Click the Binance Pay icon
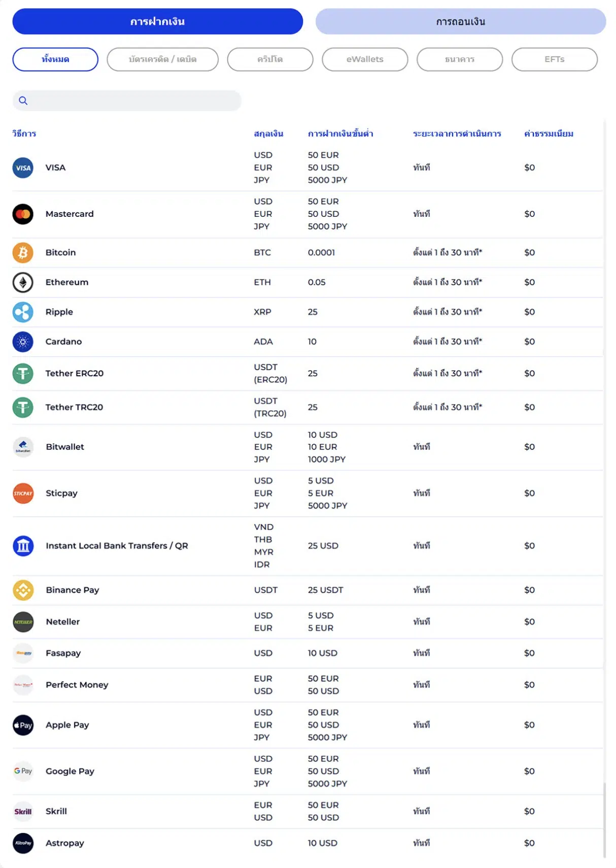This screenshot has width=616, height=868. (23, 590)
